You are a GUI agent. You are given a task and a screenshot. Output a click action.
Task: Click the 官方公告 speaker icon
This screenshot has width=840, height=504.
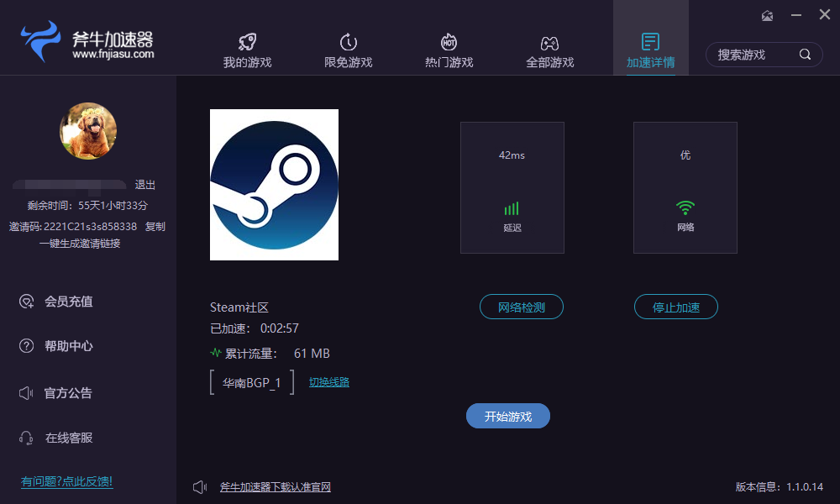[26, 393]
